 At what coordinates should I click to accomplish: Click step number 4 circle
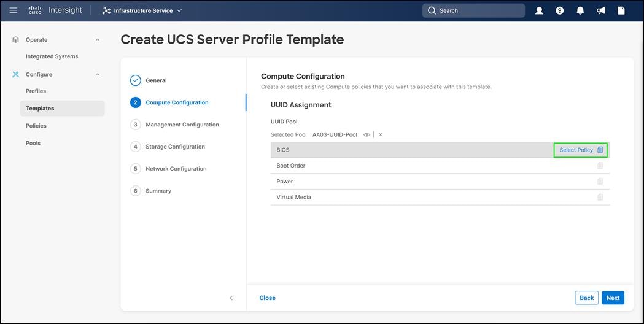[136, 147]
